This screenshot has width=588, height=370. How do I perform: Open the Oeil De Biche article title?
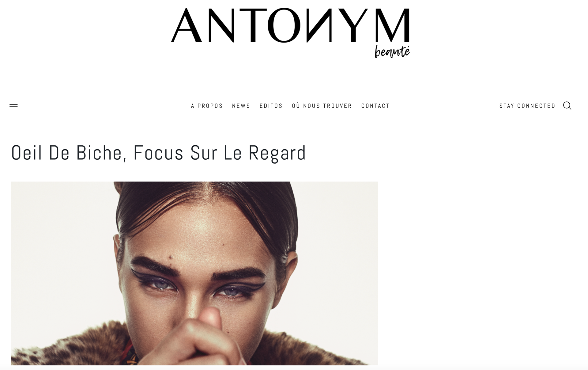tap(159, 153)
